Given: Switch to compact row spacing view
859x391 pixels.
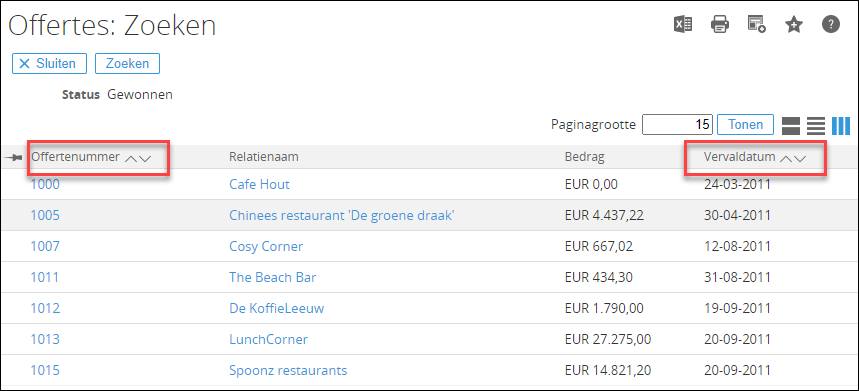Looking at the screenshot, I should [x=816, y=126].
